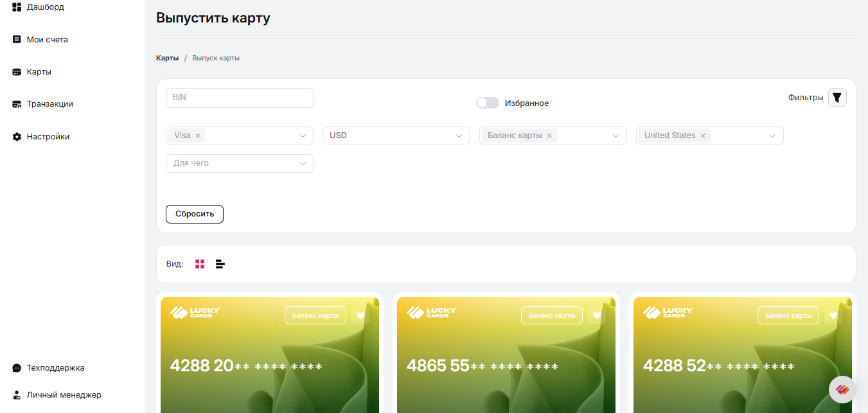Image resolution: width=868 pixels, height=413 pixels.
Task: Remove the Баланс карты filter tag
Action: tap(549, 136)
